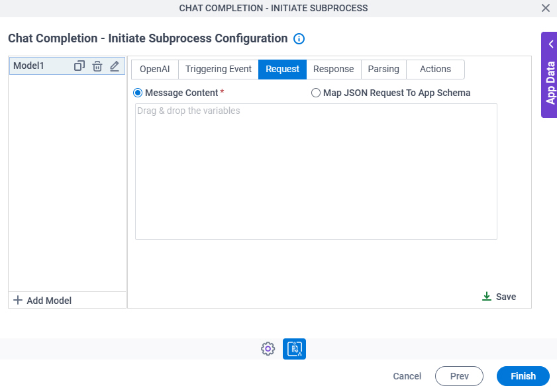
Task: Click the Cancel button
Action: (407, 376)
